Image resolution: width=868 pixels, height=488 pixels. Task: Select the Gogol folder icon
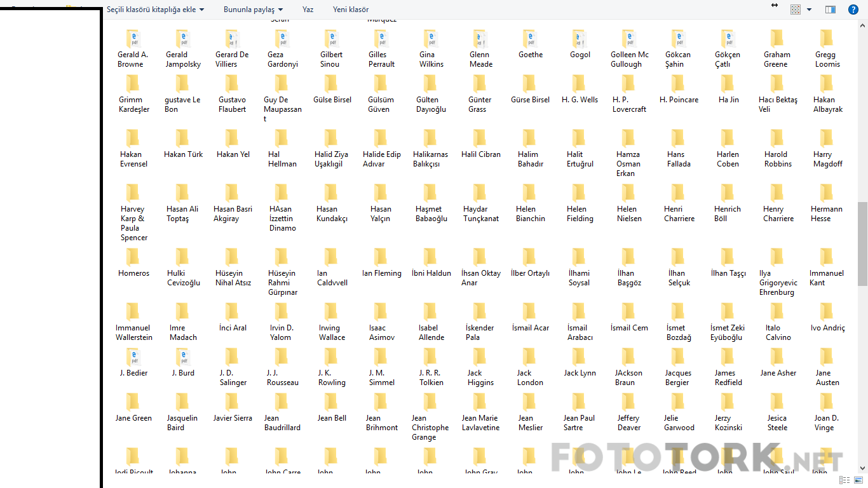click(579, 39)
